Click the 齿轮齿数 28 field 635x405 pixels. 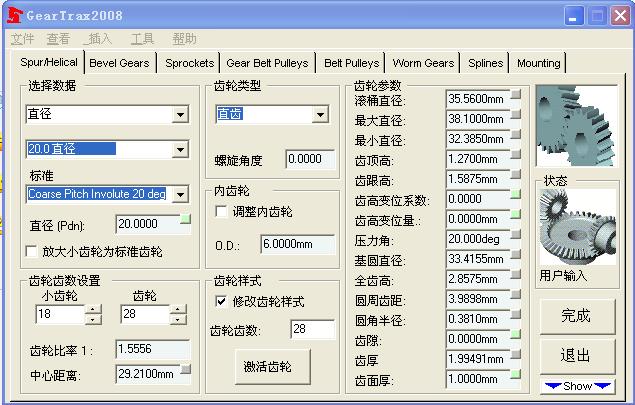click(x=313, y=329)
